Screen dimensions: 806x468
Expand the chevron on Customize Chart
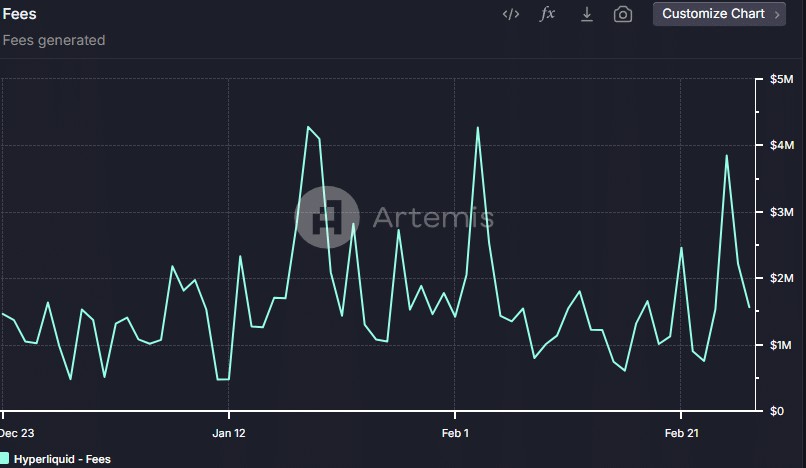pos(777,15)
